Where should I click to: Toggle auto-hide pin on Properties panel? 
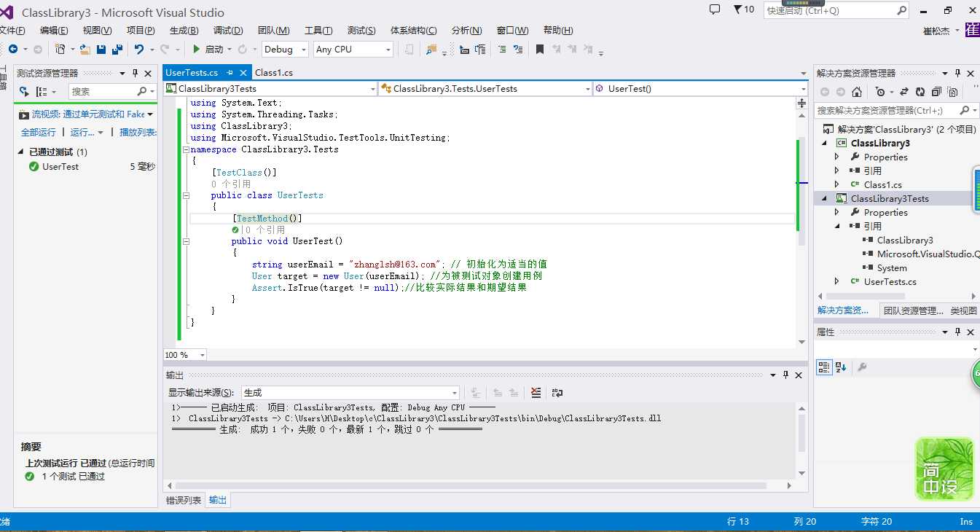(x=958, y=332)
